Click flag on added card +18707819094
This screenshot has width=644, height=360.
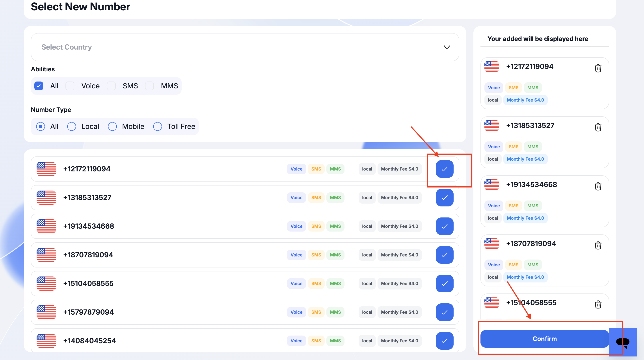click(491, 244)
